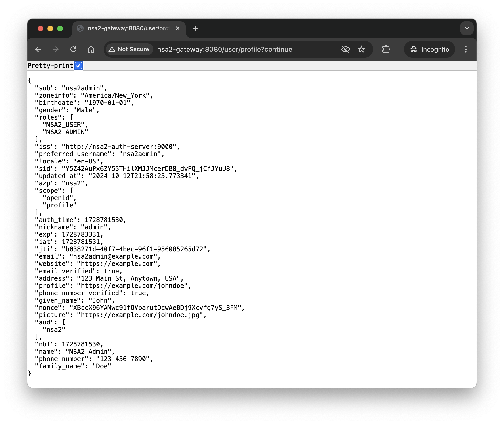Click the "phone_number" 123-456-7890 line
Image resolution: width=504 pixels, height=424 pixels.
click(x=94, y=359)
